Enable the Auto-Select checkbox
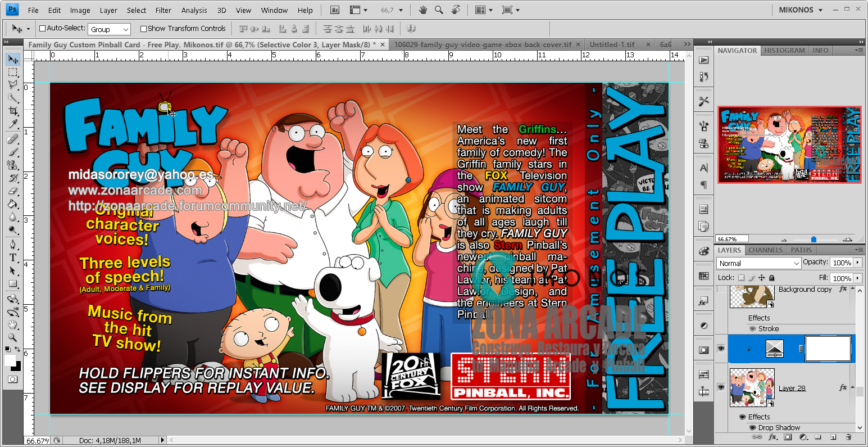The image size is (868, 447). click(x=42, y=28)
